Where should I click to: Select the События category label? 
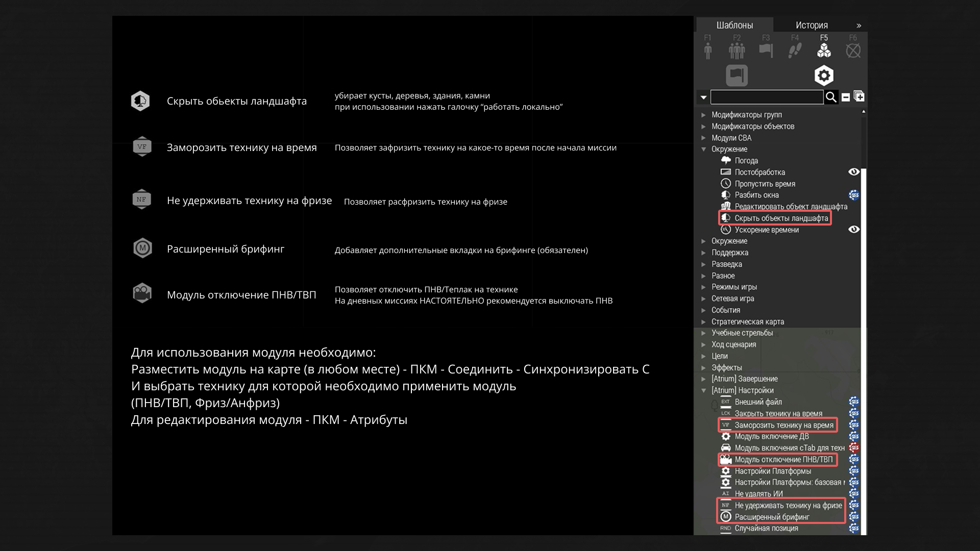(726, 310)
